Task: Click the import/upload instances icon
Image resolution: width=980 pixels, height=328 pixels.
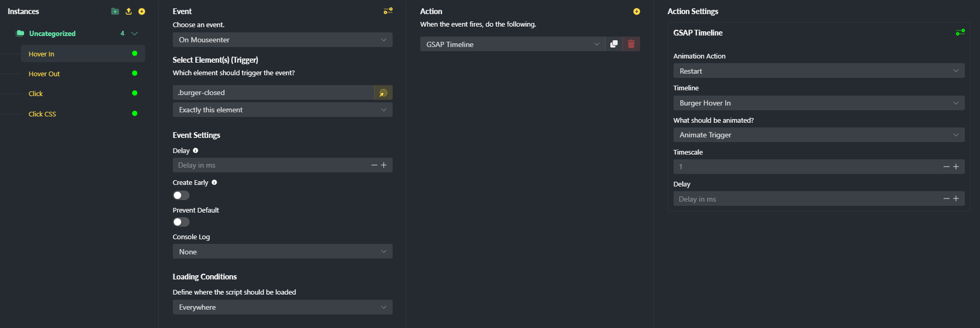Action: tap(128, 11)
